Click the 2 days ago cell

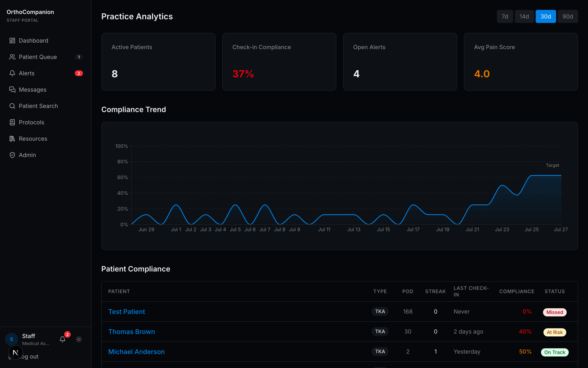click(x=468, y=332)
